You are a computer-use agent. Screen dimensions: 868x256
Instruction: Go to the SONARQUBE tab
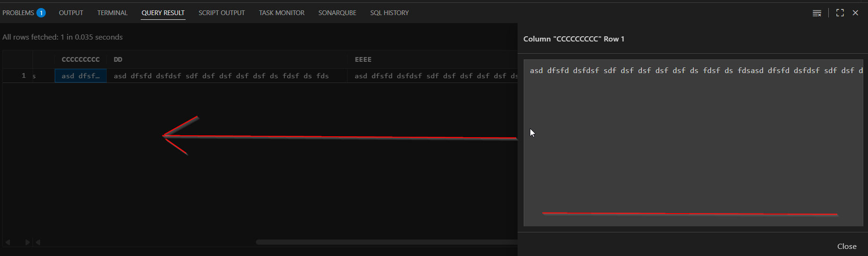click(x=337, y=13)
